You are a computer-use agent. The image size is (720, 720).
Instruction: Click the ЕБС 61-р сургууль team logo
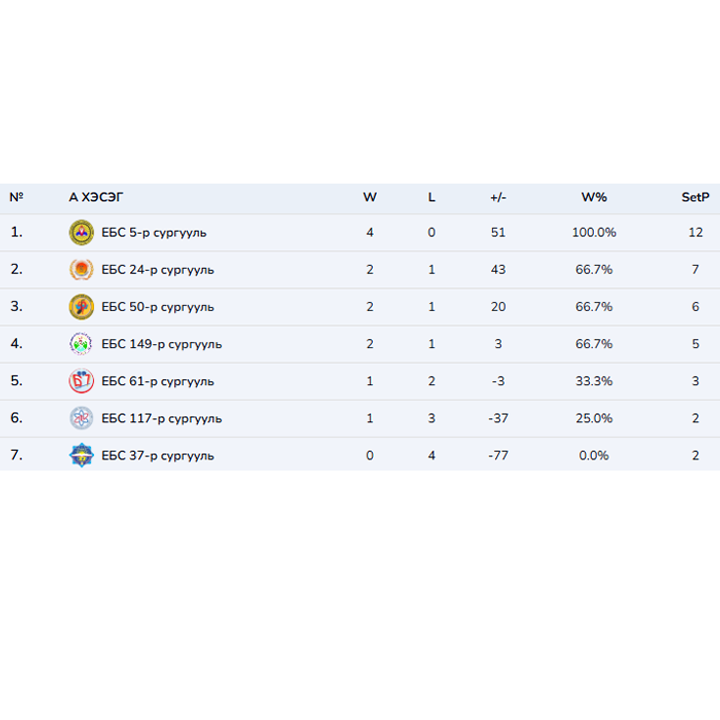coord(81,381)
